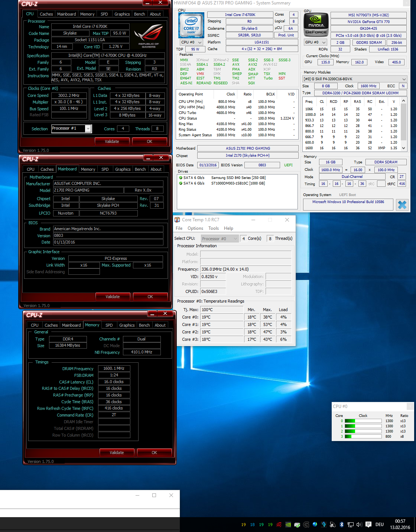Click the LPCIO NCT6793 field in CPU-Z Mainboard
Screen dimensions: 416x532
click(108, 213)
